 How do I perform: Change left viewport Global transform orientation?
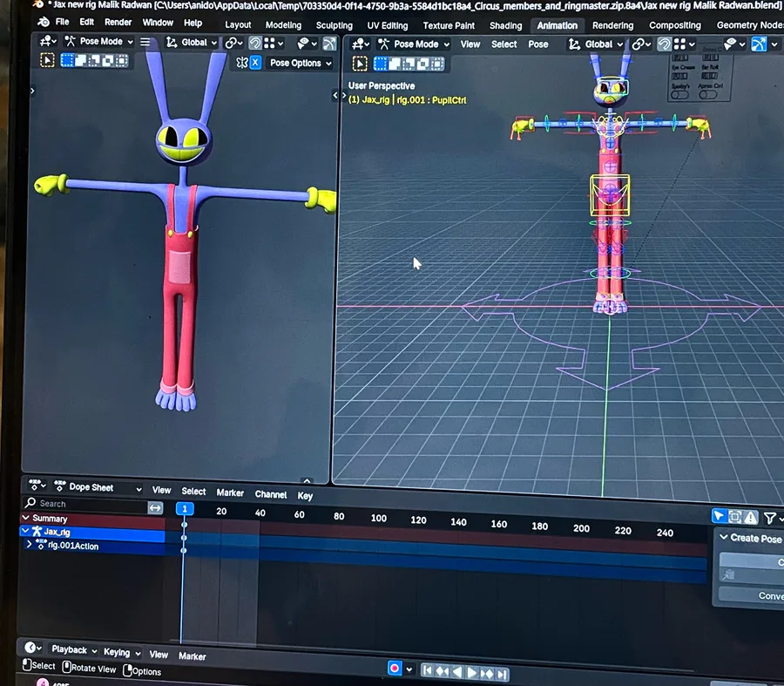192,43
